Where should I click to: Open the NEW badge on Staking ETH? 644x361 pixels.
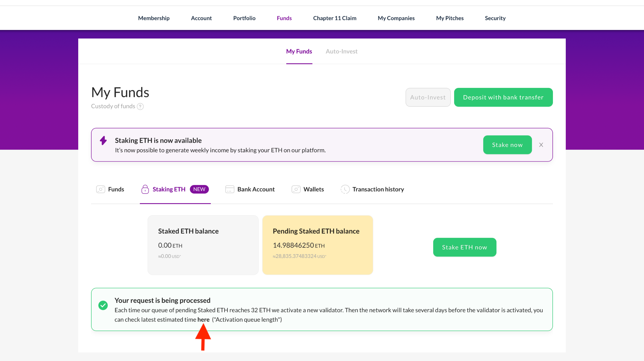point(199,189)
